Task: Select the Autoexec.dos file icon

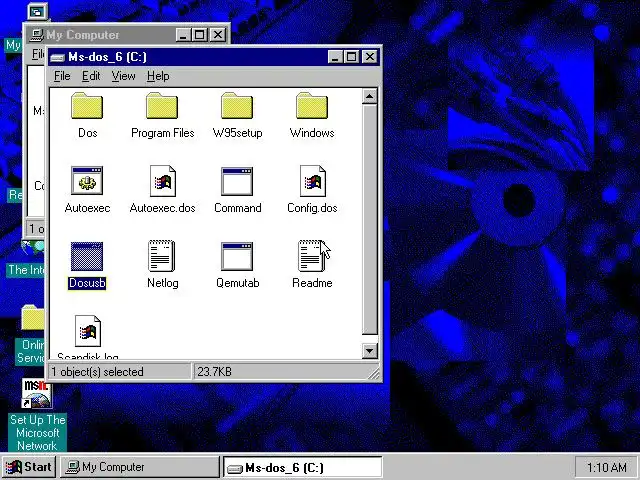Action: pos(163,180)
